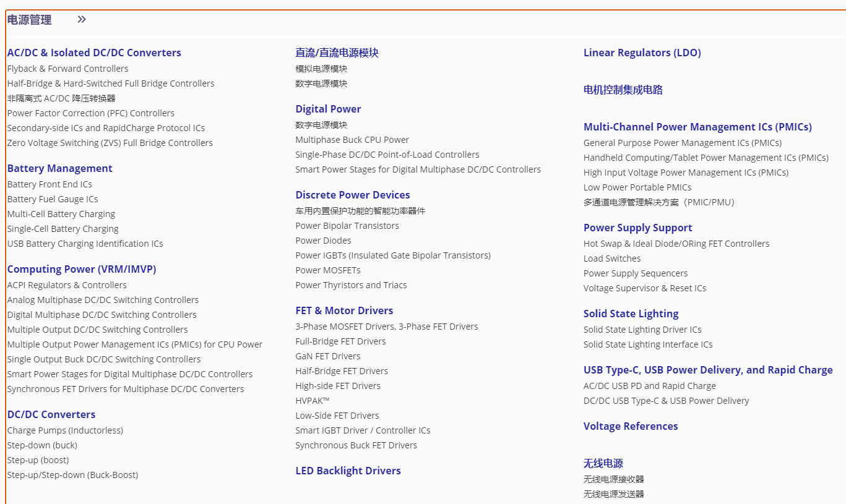Viewport: 846px width, 504px height.
Task: Open AC/DC & Isolated DC/DC Converters category
Action: pyautogui.click(x=94, y=53)
